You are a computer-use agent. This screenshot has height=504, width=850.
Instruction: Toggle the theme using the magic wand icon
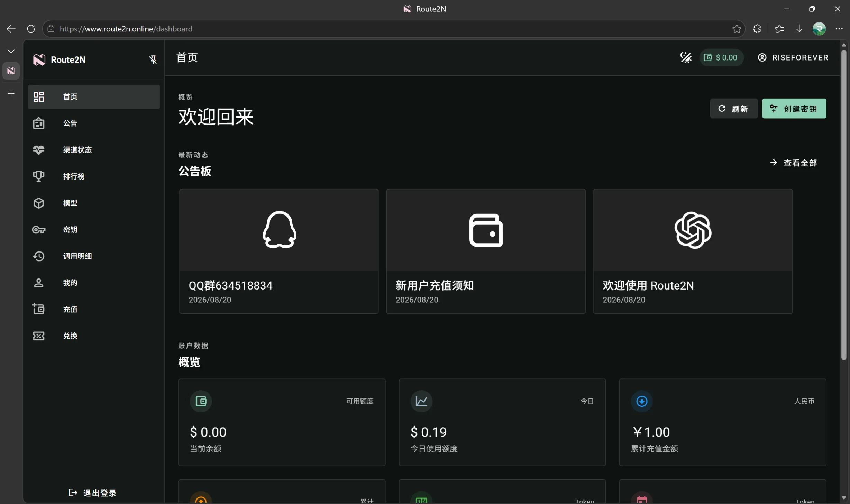pos(686,57)
